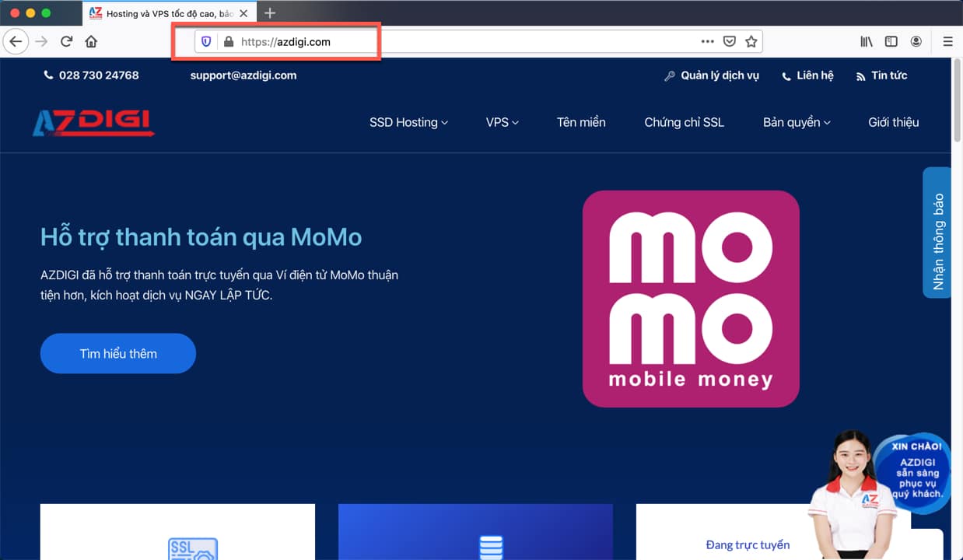Open the tracking protection shield icon
Screen dimensions: 963x560
(206, 42)
